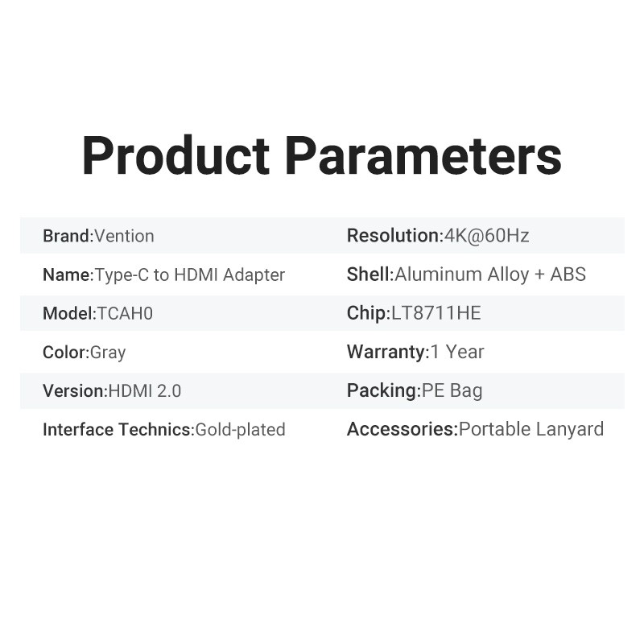Click the Brand label

coord(67,236)
